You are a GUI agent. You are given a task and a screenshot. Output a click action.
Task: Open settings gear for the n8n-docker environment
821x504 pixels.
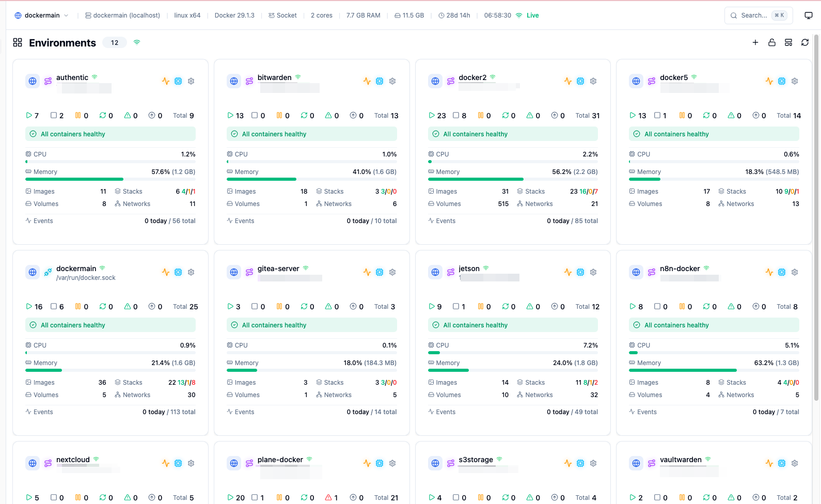[795, 272]
